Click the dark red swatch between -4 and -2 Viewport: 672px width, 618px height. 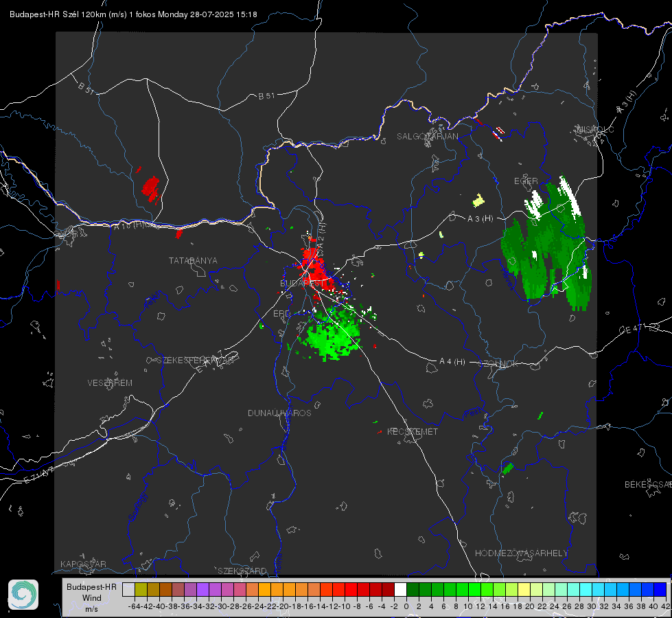pyautogui.click(x=388, y=589)
